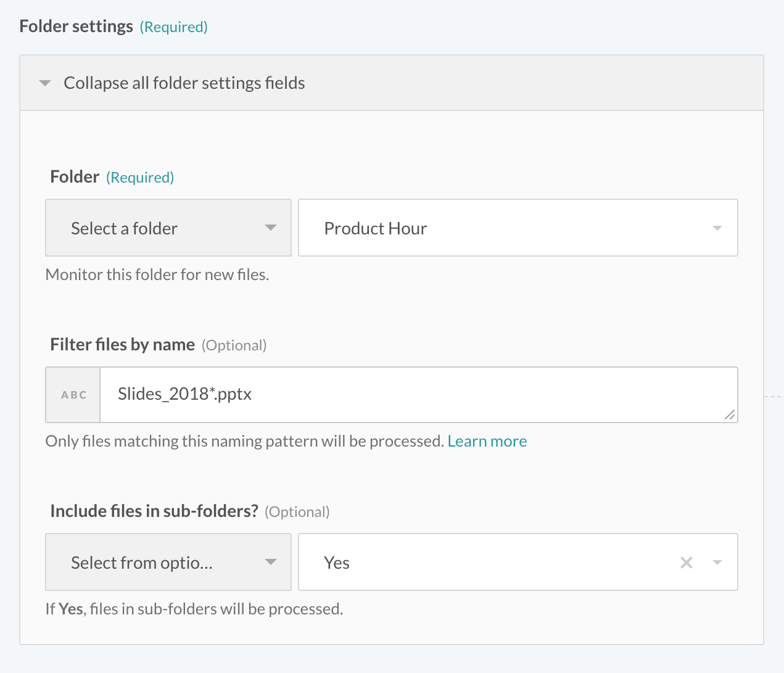
Task: Click the caret arrow in "Select a folder"
Action: coord(270,228)
